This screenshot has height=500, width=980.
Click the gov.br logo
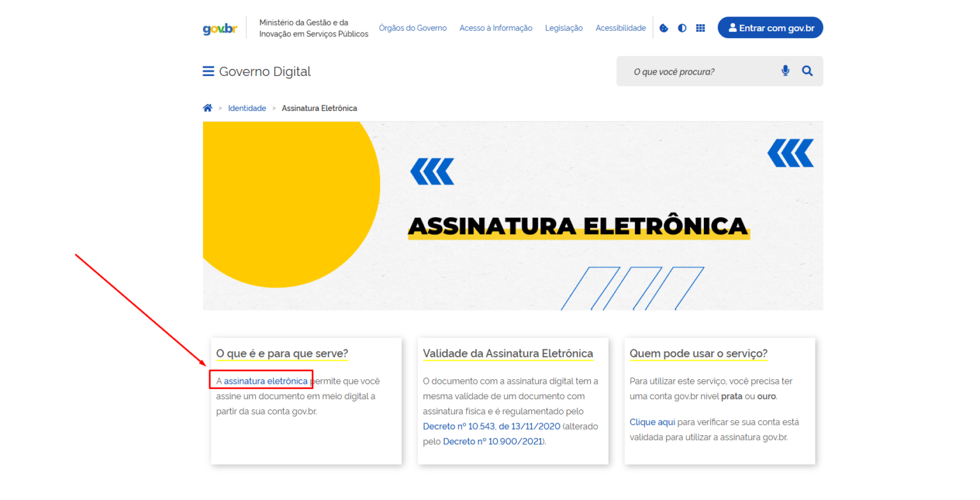219,29
